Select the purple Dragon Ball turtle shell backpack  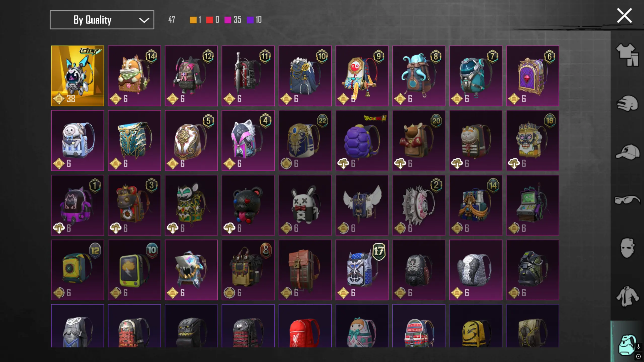[362, 140]
